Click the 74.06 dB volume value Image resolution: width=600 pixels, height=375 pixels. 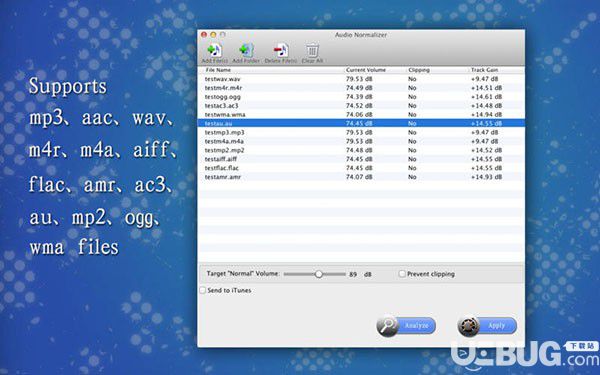point(359,114)
